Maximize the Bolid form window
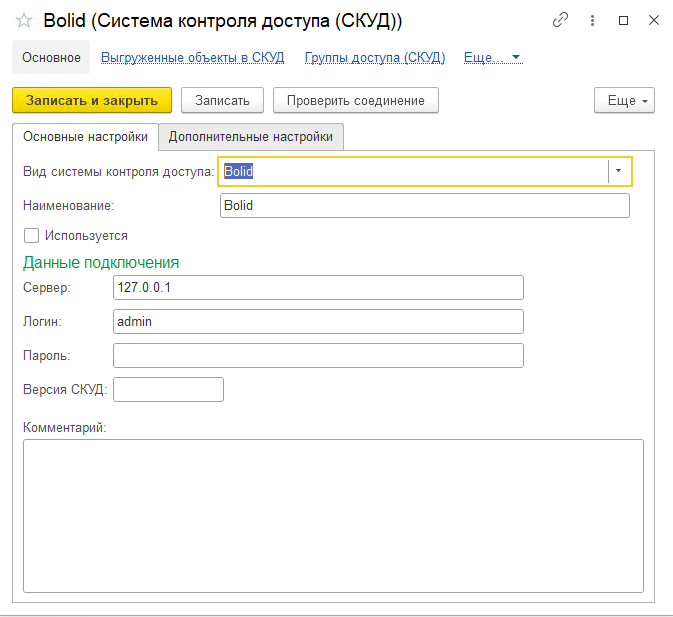 [x=623, y=20]
